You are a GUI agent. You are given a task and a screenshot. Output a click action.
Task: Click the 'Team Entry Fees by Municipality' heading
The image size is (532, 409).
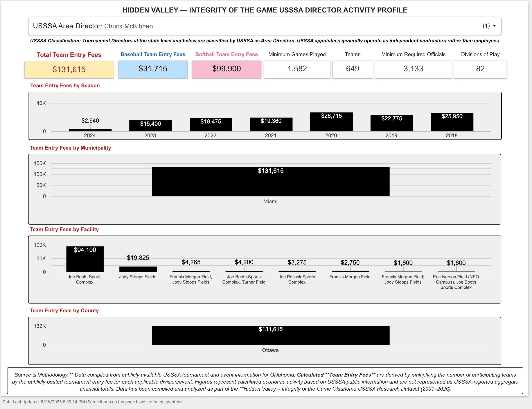(x=70, y=148)
